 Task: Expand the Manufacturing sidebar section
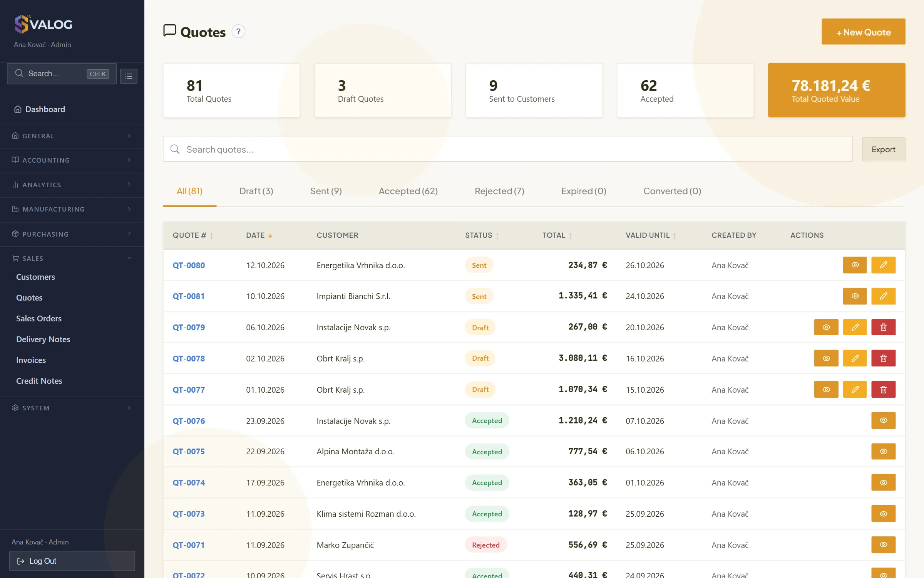72,209
